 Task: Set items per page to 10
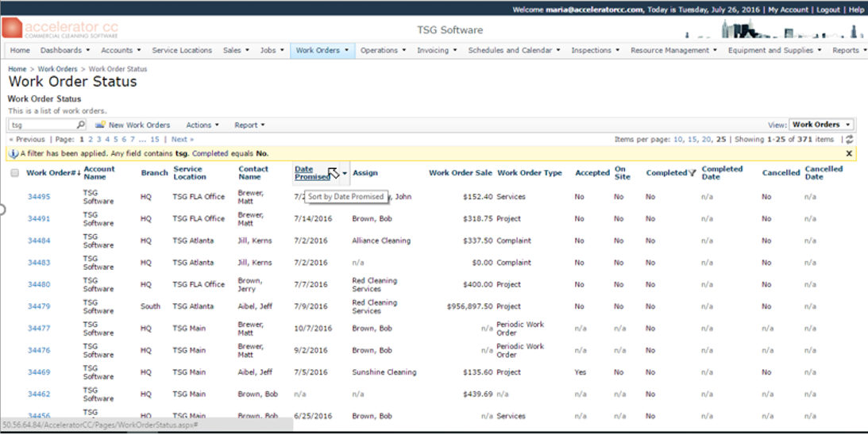click(677, 140)
